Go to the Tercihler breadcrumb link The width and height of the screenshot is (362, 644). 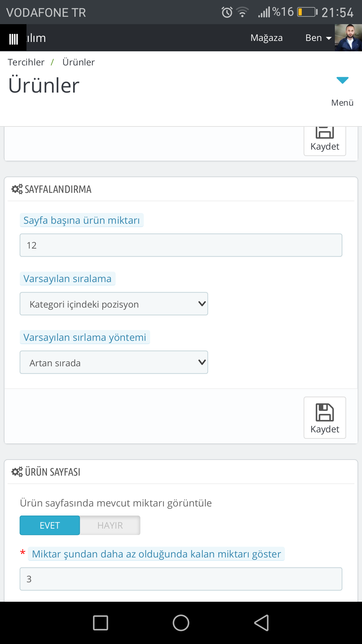pyautogui.click(x=26, y=62)
